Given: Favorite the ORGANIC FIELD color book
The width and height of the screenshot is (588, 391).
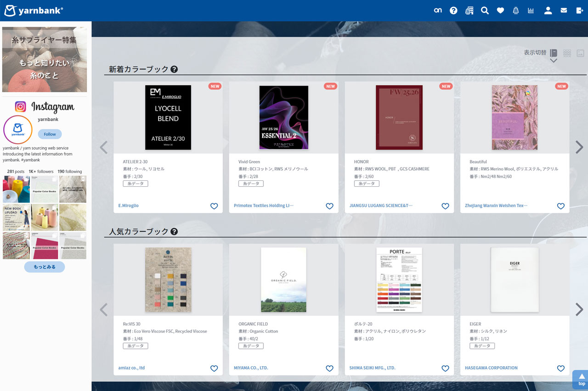Looking at the screenshot, I should click(x=329, y=368).
